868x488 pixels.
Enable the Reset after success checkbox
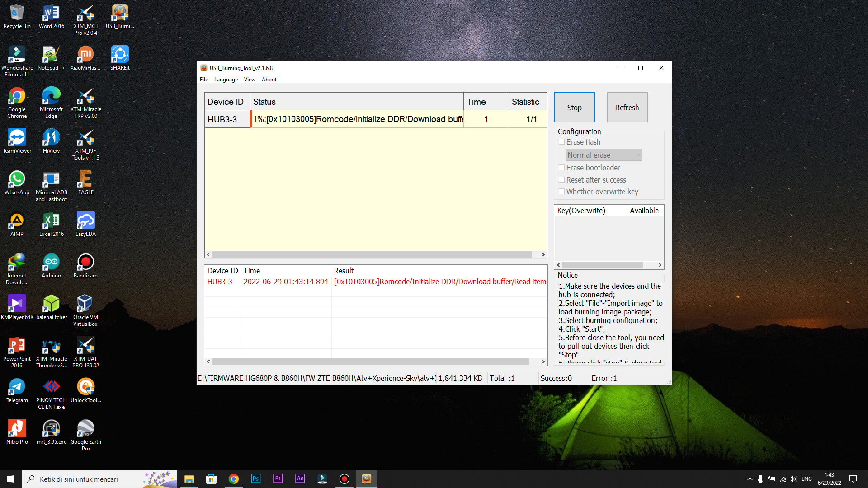point(561,179)
